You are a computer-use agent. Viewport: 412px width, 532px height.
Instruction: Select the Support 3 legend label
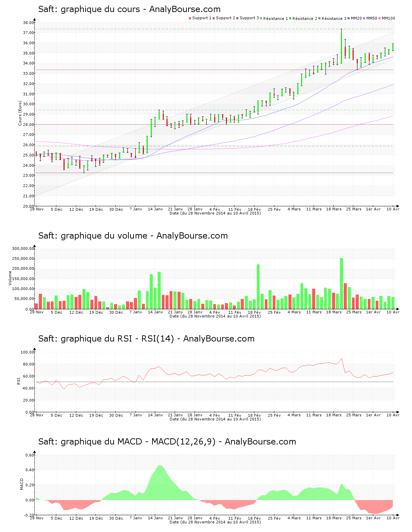[249, 18]
